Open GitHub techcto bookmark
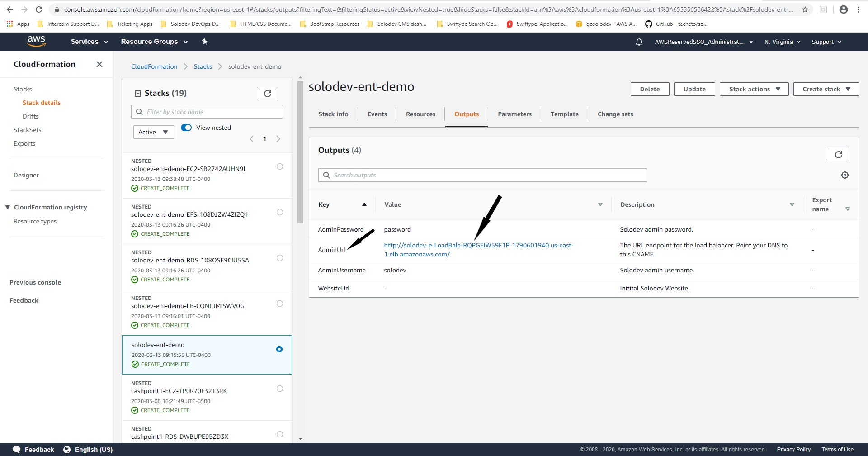The image size is (868, 456). click(676, 24)
